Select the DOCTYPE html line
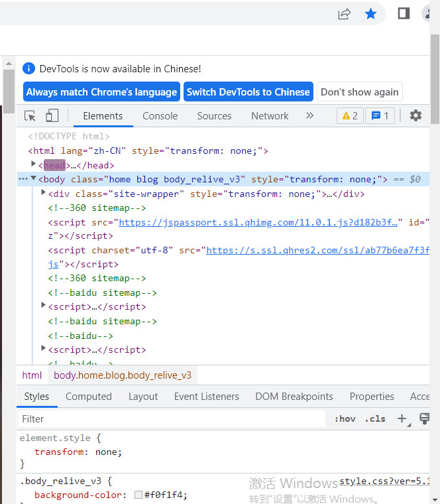 69,137
